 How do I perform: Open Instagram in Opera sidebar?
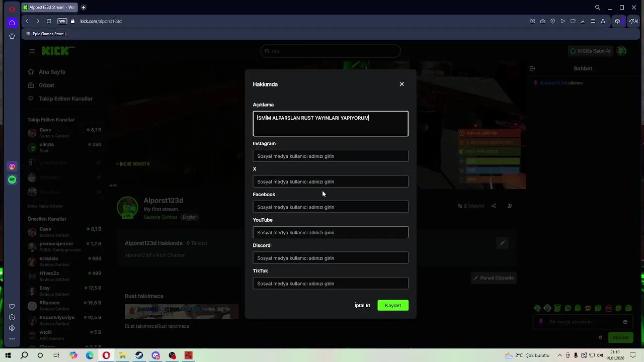click(12, 166)
